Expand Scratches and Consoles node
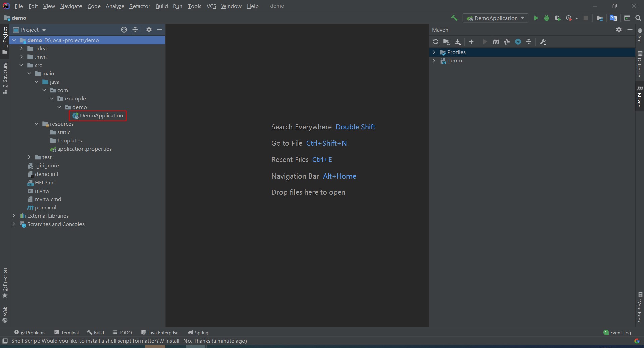644x348 pixels. coord(14,224)
